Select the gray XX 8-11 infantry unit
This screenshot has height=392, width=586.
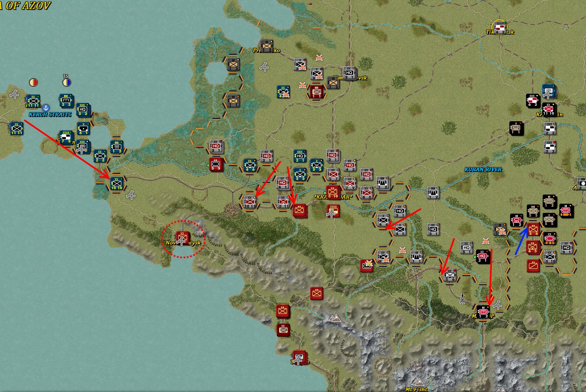pos(283,202)
